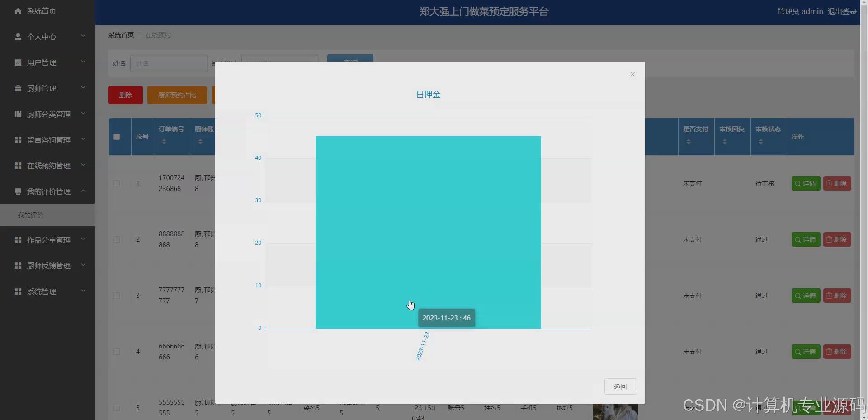
Task: Collapse the 我的评价管理 menu chevron
Action: tap(83, 191)
